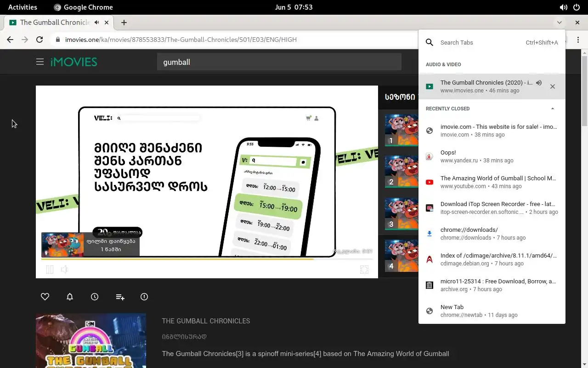Focus the site search field containing 'gumball'
This screenshot has height=368, width=588.
pyautogui.click(x=279, y=62)
